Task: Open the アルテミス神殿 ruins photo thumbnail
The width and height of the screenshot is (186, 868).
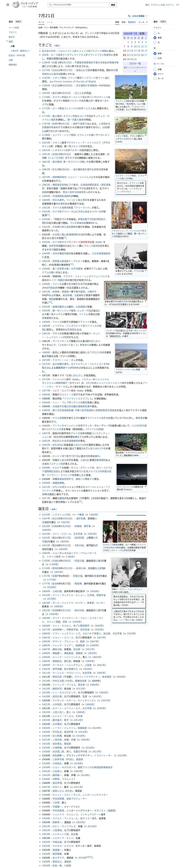Action: (131, 87)
